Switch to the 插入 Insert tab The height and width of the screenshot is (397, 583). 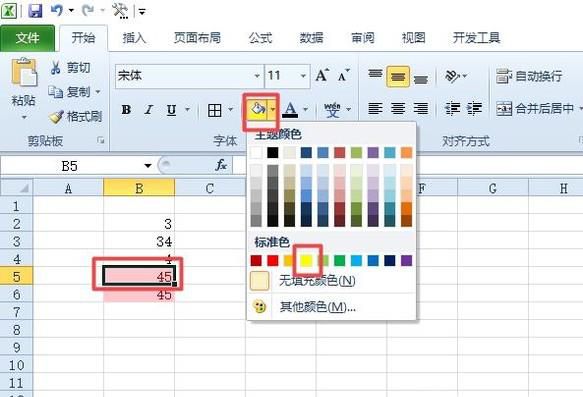click(x=134, y=38)
